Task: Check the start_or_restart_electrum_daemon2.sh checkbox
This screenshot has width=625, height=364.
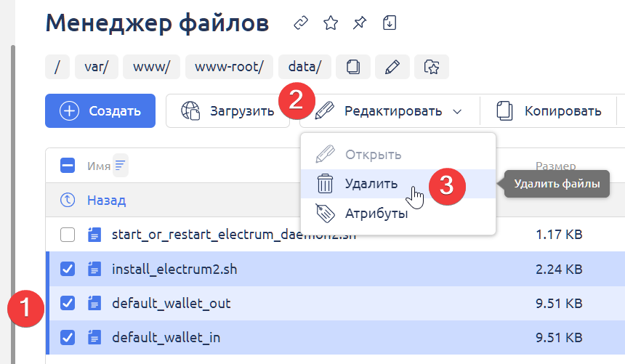Action: coord(68,235)
